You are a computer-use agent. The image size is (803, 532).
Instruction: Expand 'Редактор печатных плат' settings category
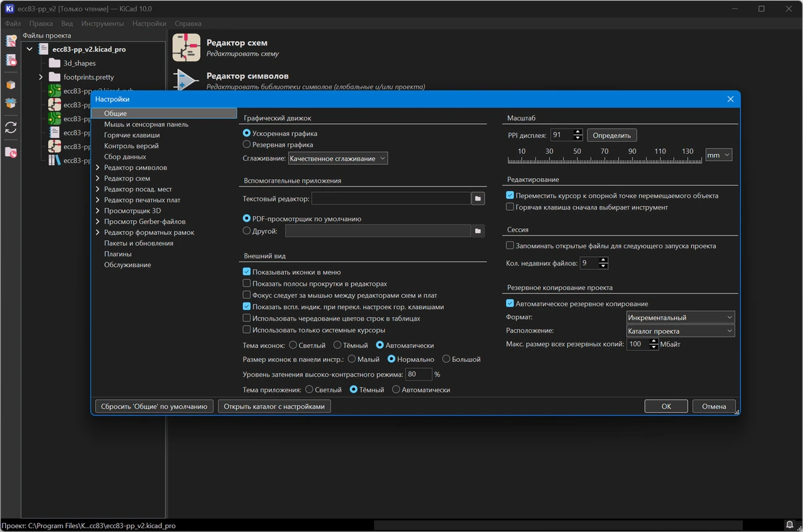click(x=98, y=200)
